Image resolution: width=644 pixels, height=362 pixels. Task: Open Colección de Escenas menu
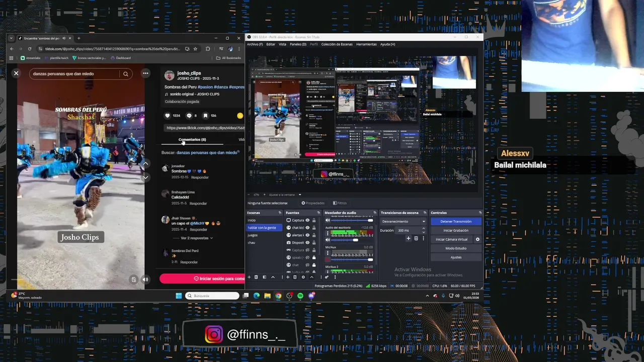(x=337, y=44)
